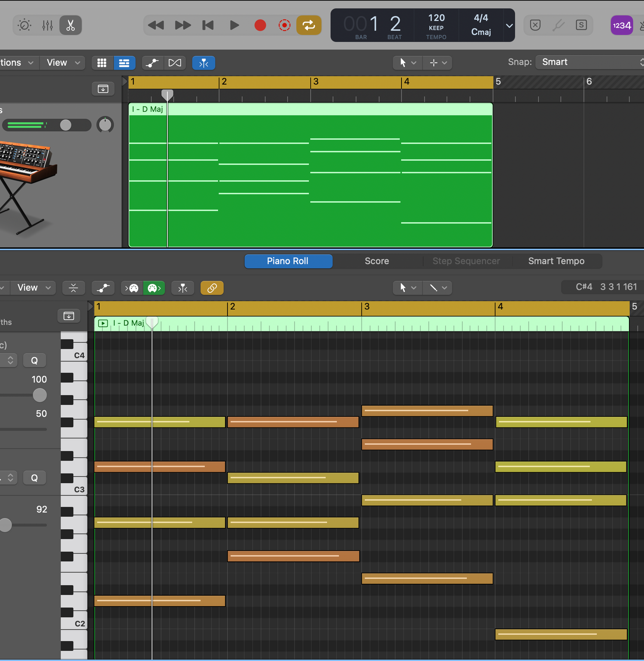
Task: Toggle the Piano Roll link button
Action: pos(212,288)
